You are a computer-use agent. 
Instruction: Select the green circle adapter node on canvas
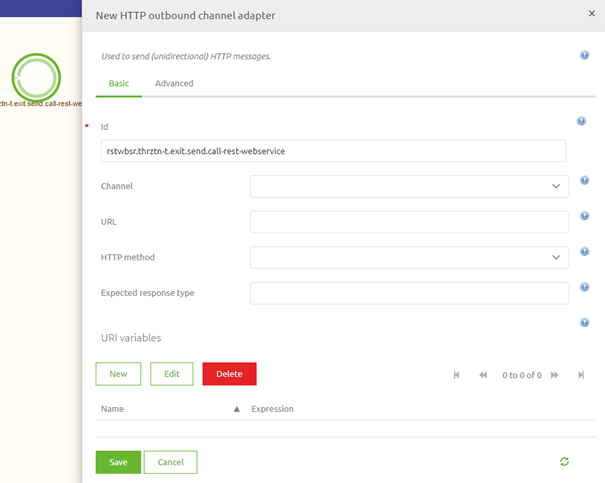[x=36, y=77]
